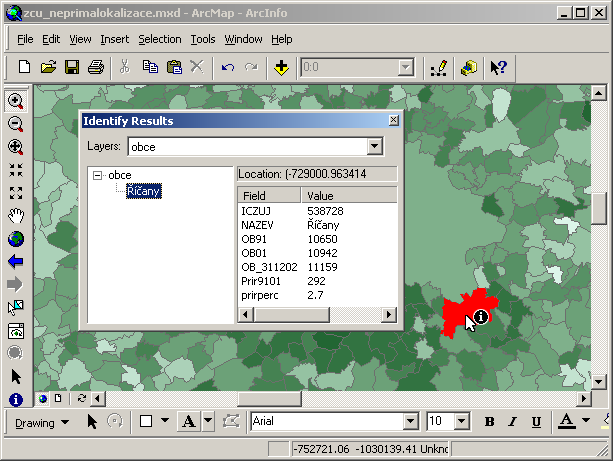Select the Zoom Out magnifier tool
This screenshot has width=613, height=461.
(16, 124)
